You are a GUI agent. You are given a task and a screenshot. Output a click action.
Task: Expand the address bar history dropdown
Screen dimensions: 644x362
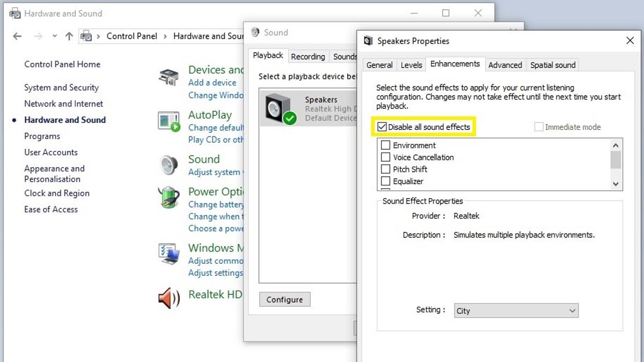55,35
